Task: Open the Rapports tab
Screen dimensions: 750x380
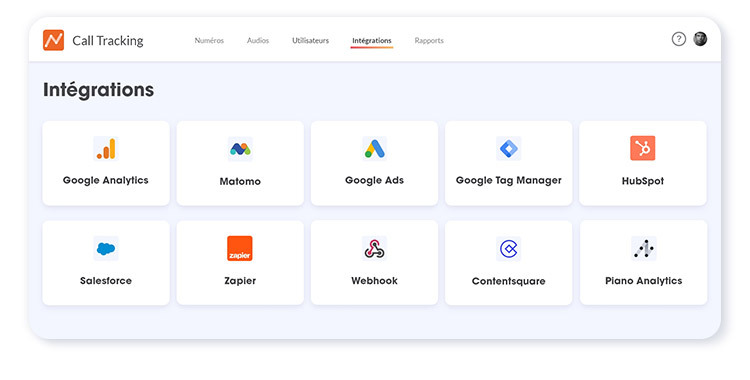Action: click(429, 41)
